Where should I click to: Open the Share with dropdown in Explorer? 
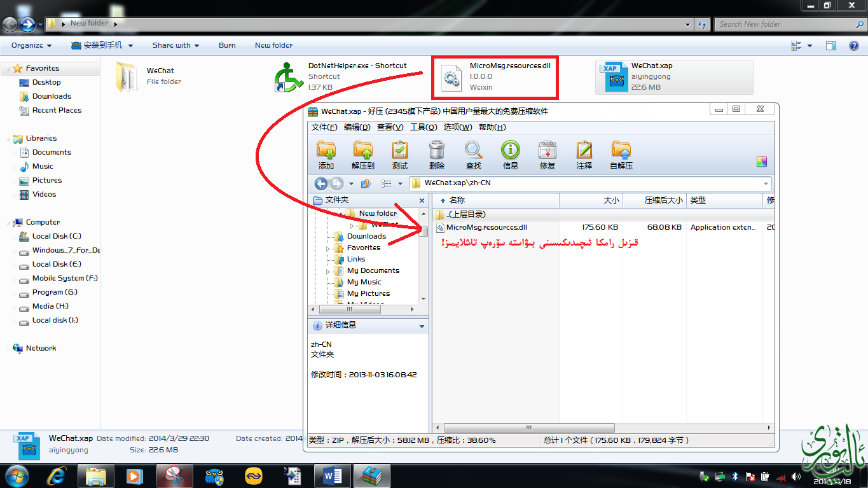coord(176,45)
